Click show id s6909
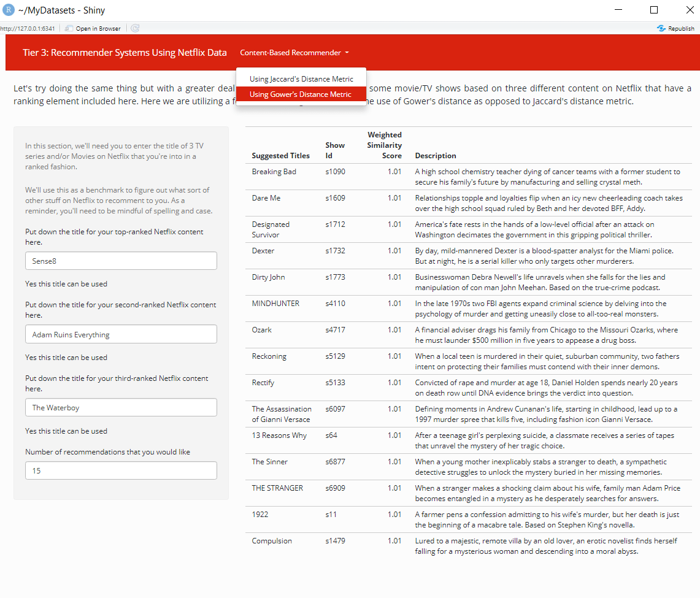Screen dimensions: 700x598 point(335,488)
